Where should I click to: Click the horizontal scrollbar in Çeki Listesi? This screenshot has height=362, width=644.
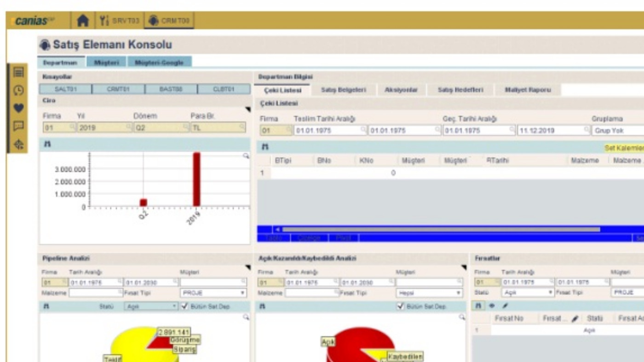[441, 229]
